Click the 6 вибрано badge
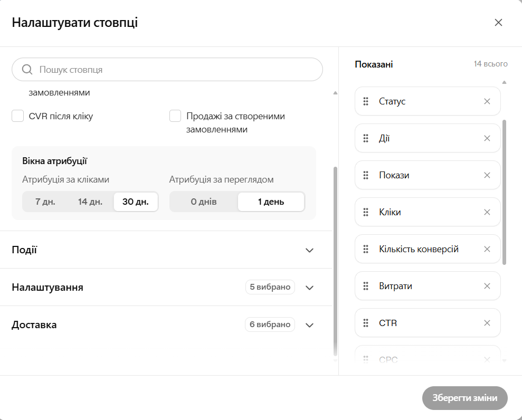 click(x=270, y=324)
